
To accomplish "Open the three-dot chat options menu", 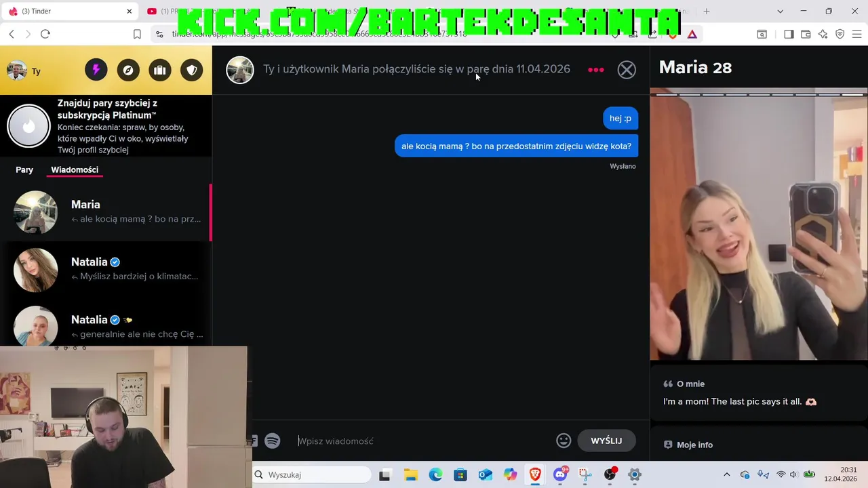I will tap(596, 70).
